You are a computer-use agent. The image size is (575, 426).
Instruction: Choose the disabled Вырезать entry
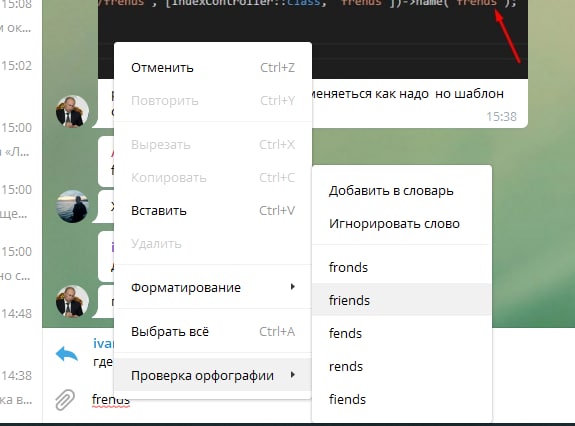(213, 145)
